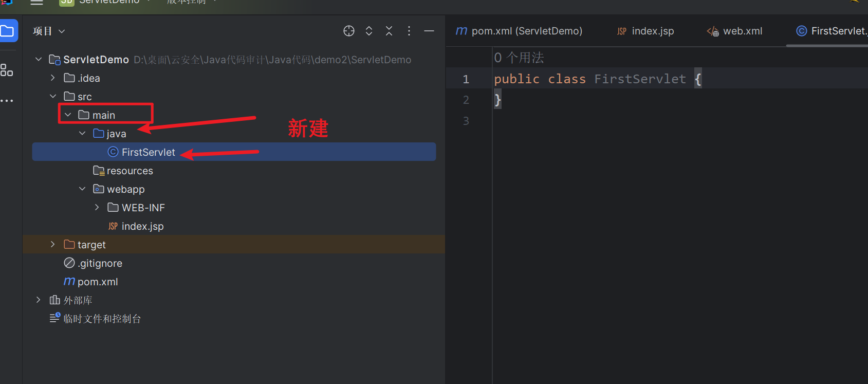Switch to the web.xml editor tab
Screen dimensions: 868x384
coord(735,31)
